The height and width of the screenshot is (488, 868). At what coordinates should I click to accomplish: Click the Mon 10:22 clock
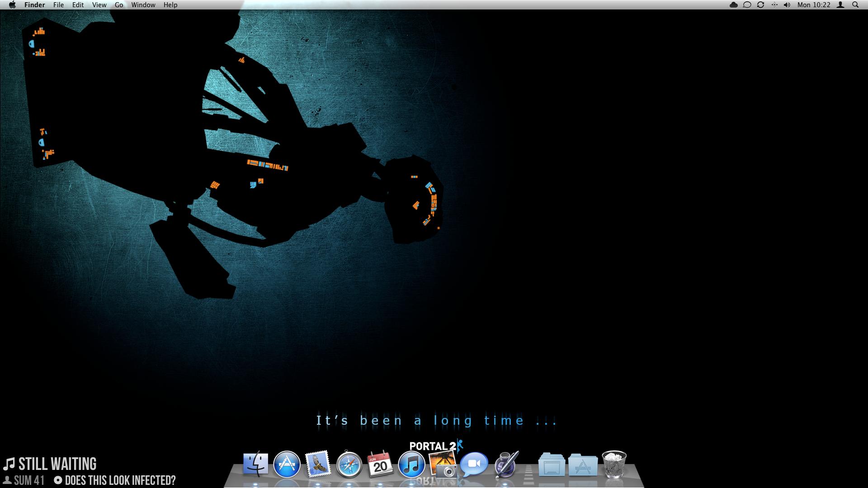pos(814,5)
